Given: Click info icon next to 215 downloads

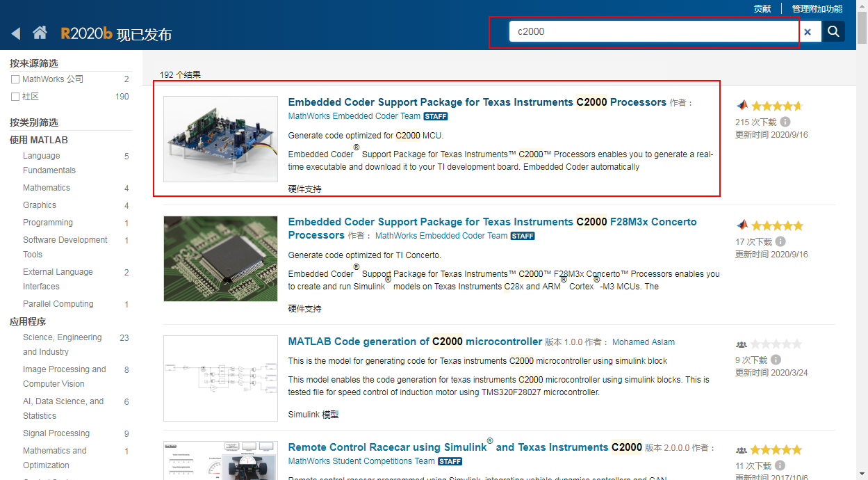Looking at the screenshot, I should point(785,122).
